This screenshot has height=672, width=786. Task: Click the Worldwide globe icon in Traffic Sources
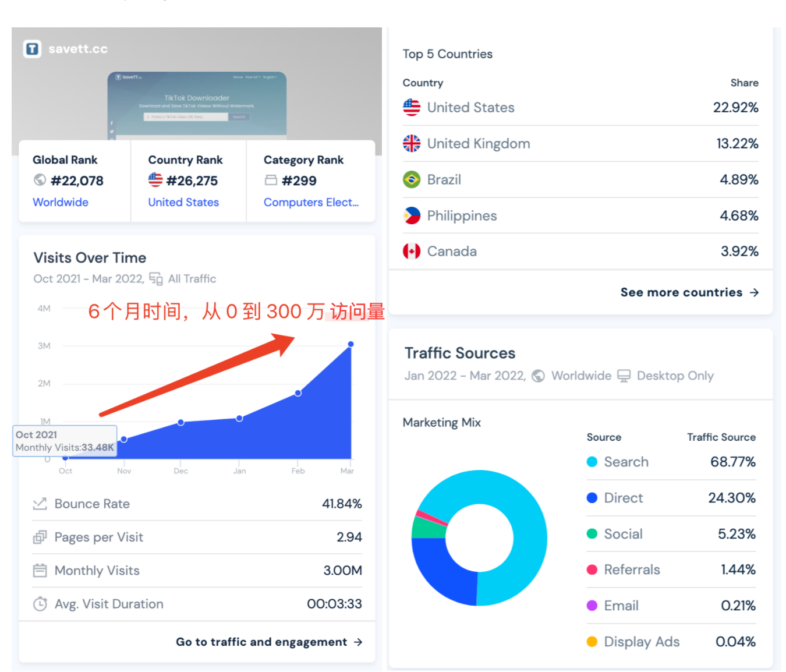pos(539,376)
